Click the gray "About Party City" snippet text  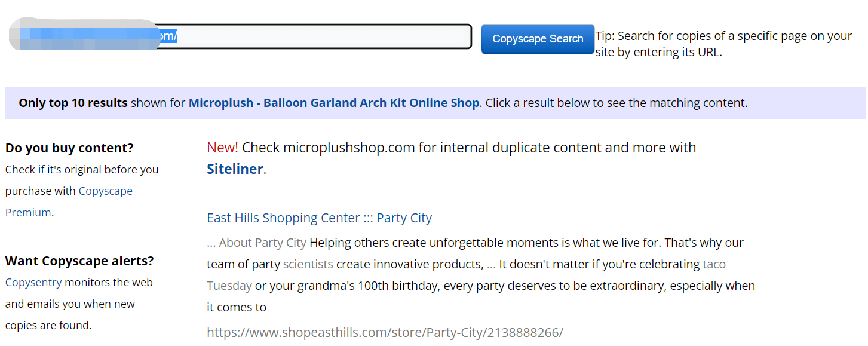point(263,243)
